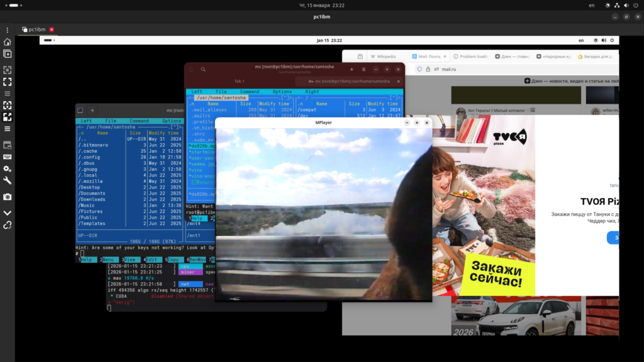Toggle the highlighted scaling mode icon
The height and width of the screenshot is (362, 644).
[8, 116]
